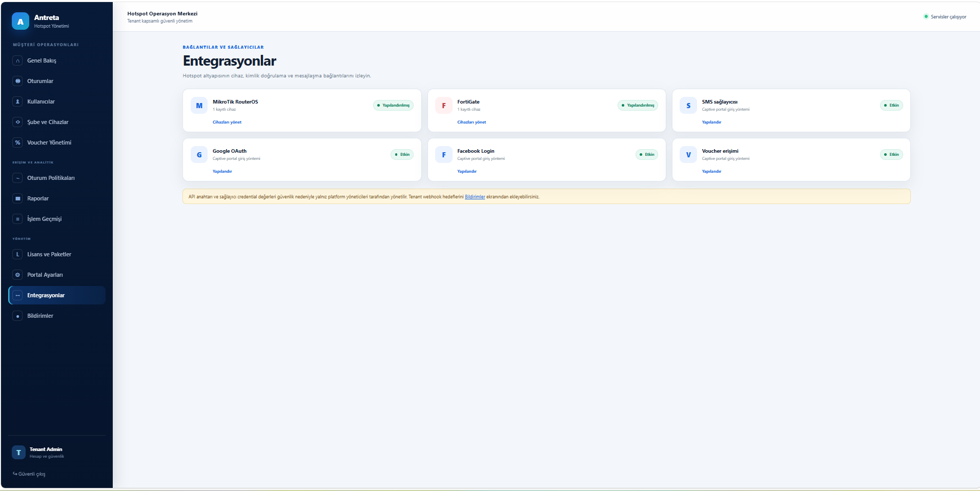Click the MikroTik RouterOS M icon
The image size is (980, 491).
pyautogui.click(x=199, y=106)
